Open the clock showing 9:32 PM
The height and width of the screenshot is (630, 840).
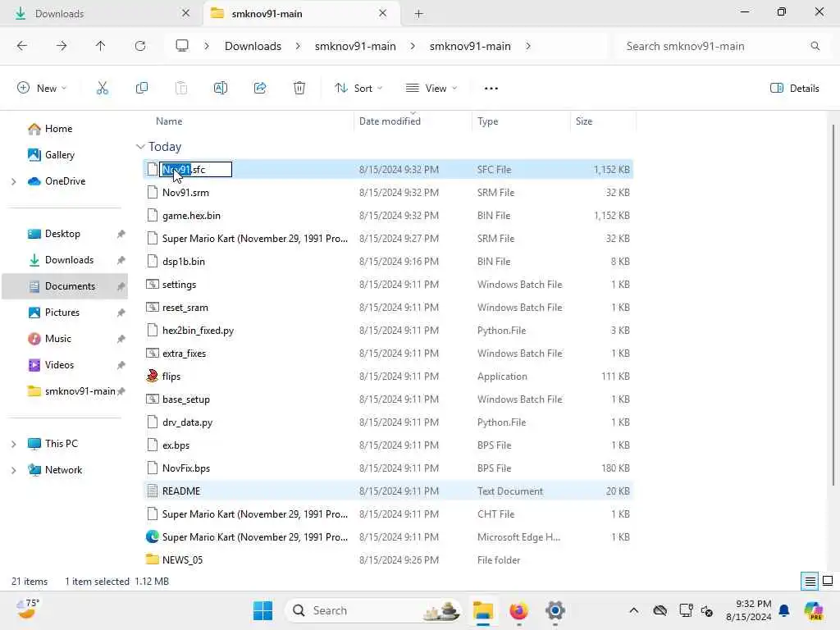749,610
